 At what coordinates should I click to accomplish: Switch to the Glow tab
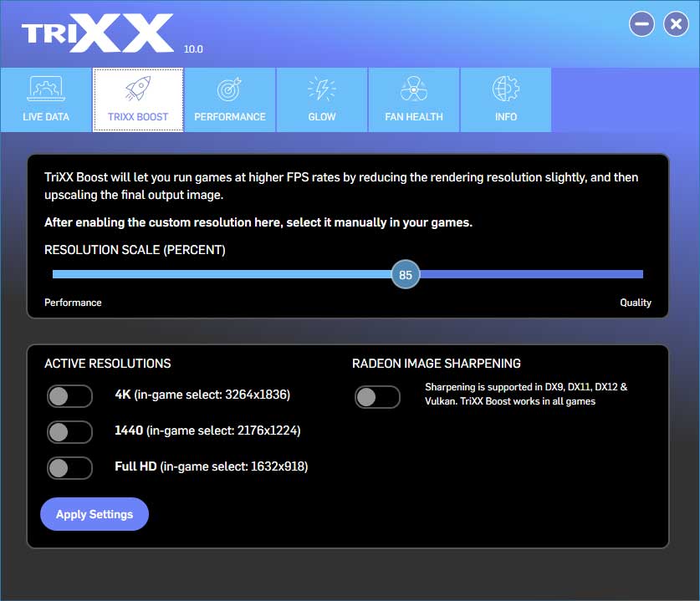coord(322,99)
